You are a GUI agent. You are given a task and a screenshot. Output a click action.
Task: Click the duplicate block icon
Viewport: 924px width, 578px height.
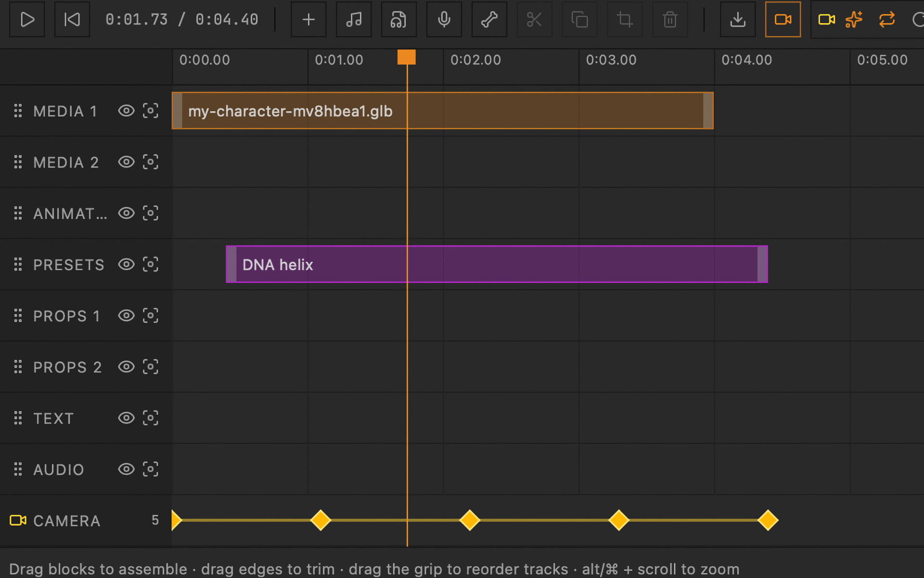(580, 19)
